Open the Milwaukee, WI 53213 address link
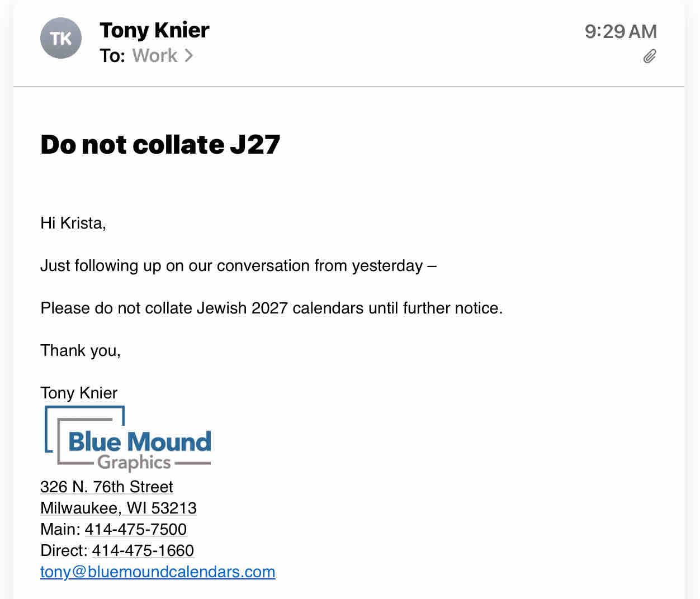The height and width of the screenshot is (599, 700). coord(119,508)
